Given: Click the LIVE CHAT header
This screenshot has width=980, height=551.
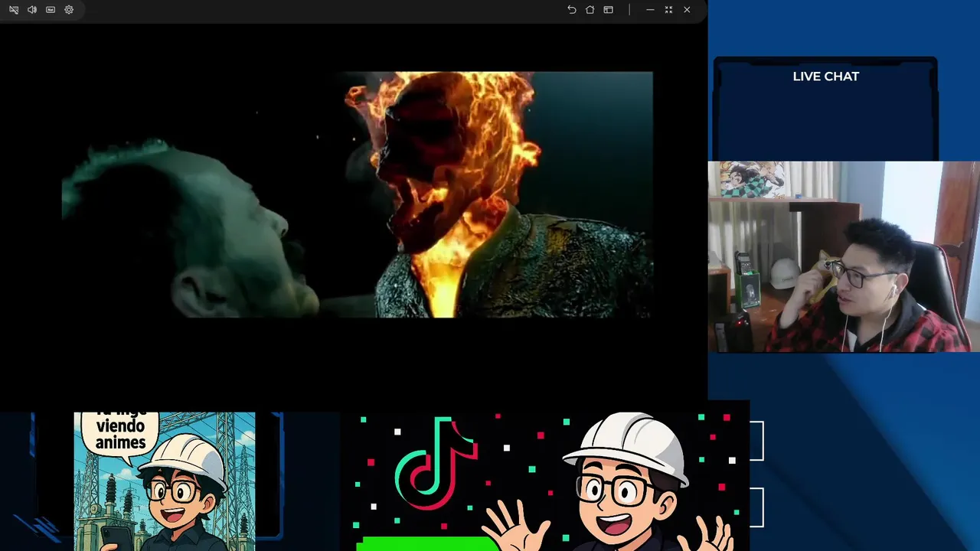Looking at the screenshot, I should pos(825,77).
